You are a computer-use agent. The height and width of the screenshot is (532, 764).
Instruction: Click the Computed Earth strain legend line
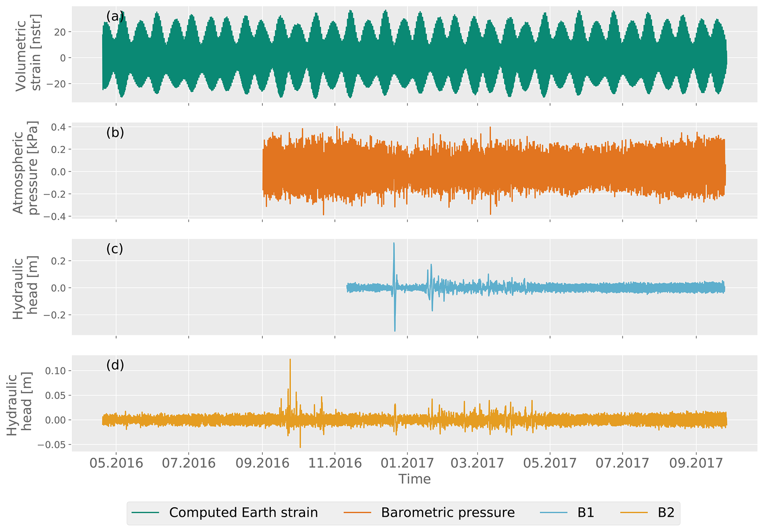coord(145,512)
